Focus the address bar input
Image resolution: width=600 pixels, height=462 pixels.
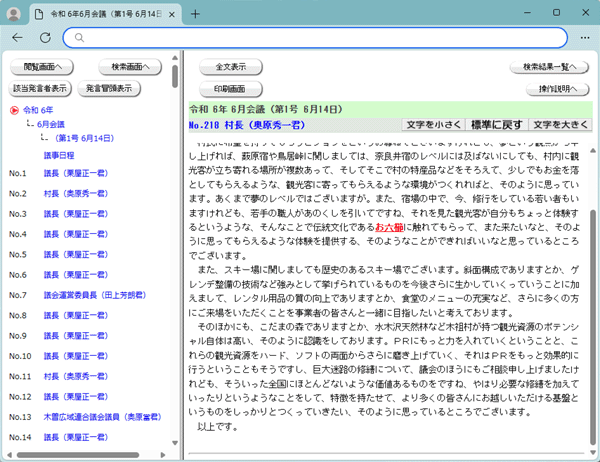[x=315, y=38]
